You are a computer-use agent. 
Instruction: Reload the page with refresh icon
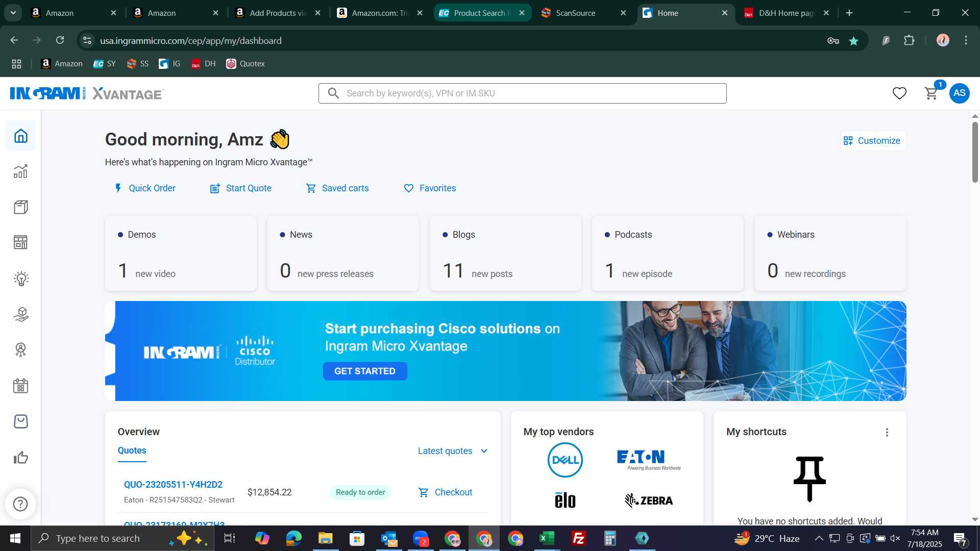60,40
